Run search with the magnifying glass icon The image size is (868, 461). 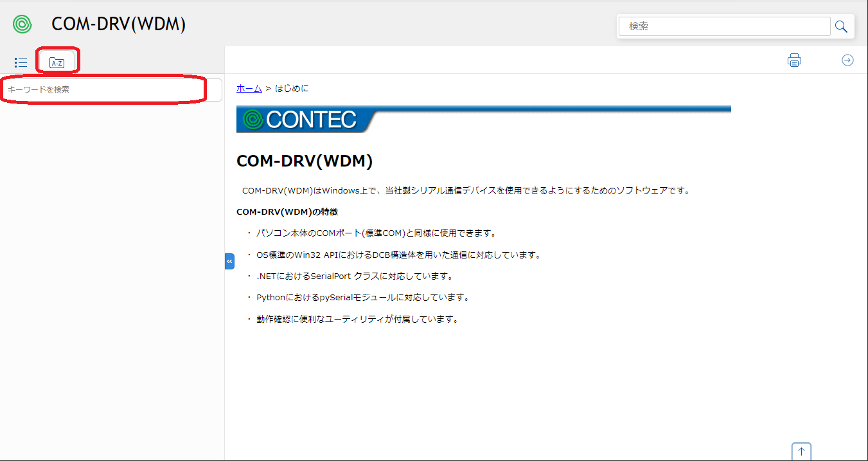(x=841, y=26)
